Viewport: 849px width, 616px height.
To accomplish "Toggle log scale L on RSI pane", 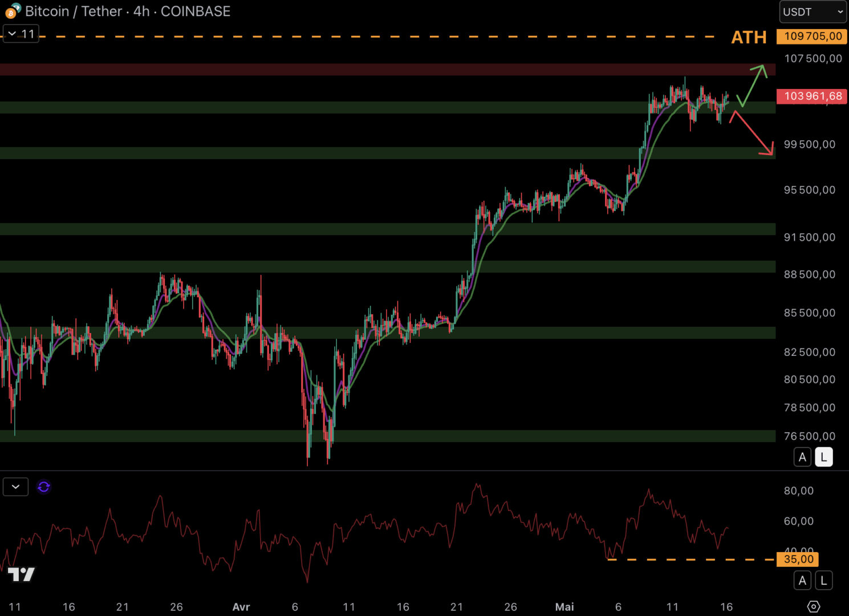I will pos(824,581).
